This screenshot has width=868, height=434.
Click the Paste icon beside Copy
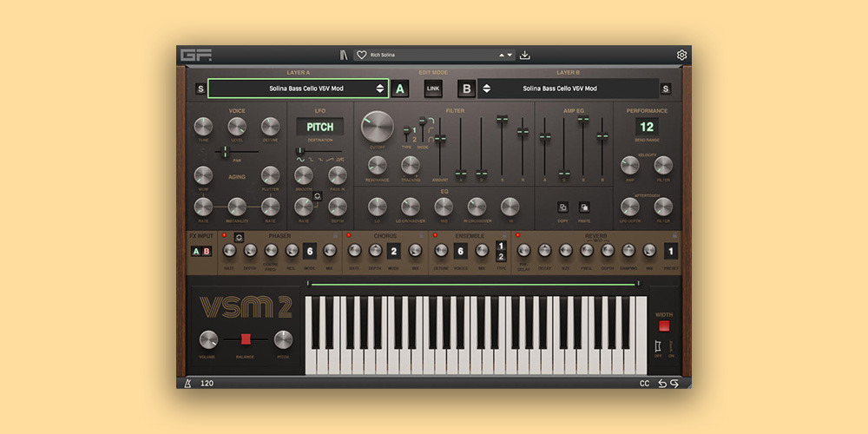click(584, 207)
